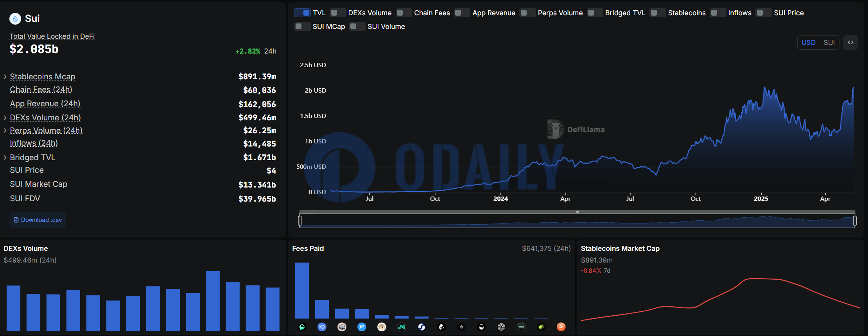Click the $162,056 app revenue value
Image resolution: width=868 pixels, height=336 pixels.
click(257, 104)
